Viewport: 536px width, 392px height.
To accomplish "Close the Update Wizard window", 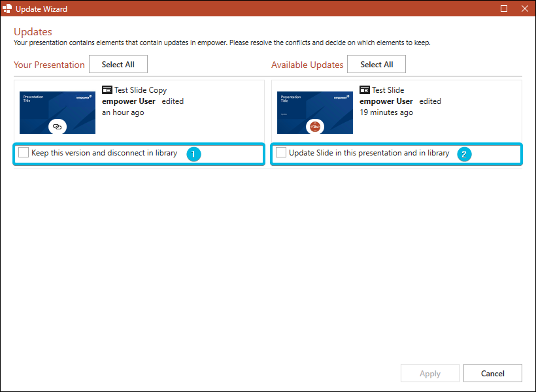I will click(x=525, y=8).
